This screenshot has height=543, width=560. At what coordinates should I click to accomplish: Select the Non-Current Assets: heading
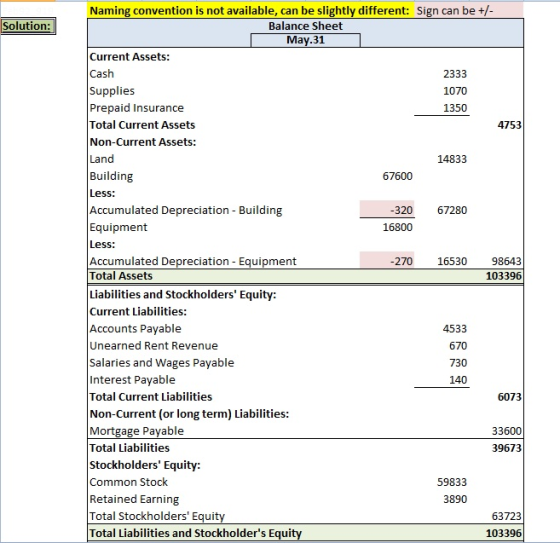pyautogui.click(x=143, y=142)
